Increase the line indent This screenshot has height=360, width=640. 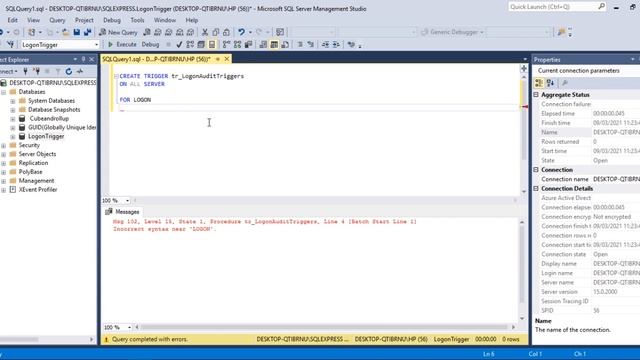[x=336, y=44]
